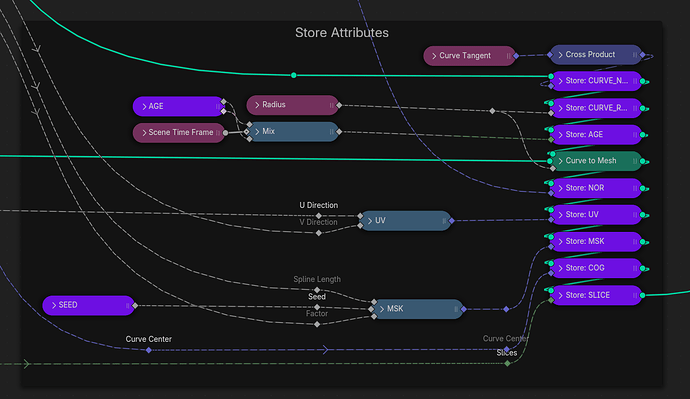The width and height of the screenshot is (690, 399).
Task: Click the Store: UV value input socket
Action: (551, 220)
